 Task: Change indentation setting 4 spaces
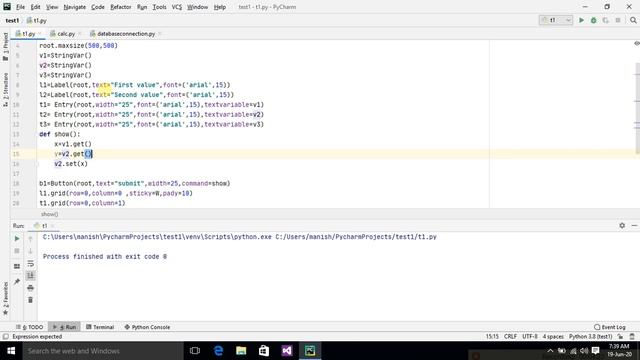553,337
